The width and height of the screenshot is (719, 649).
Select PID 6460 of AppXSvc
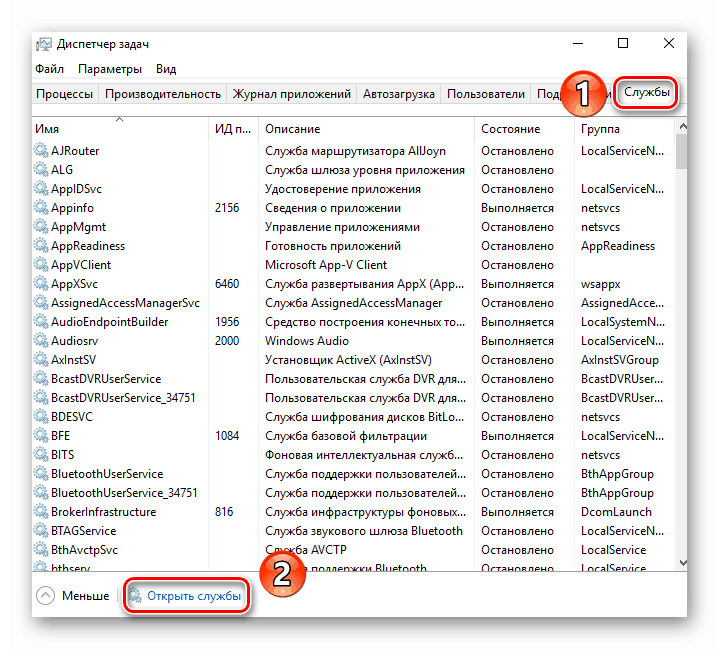click(227, 284)
